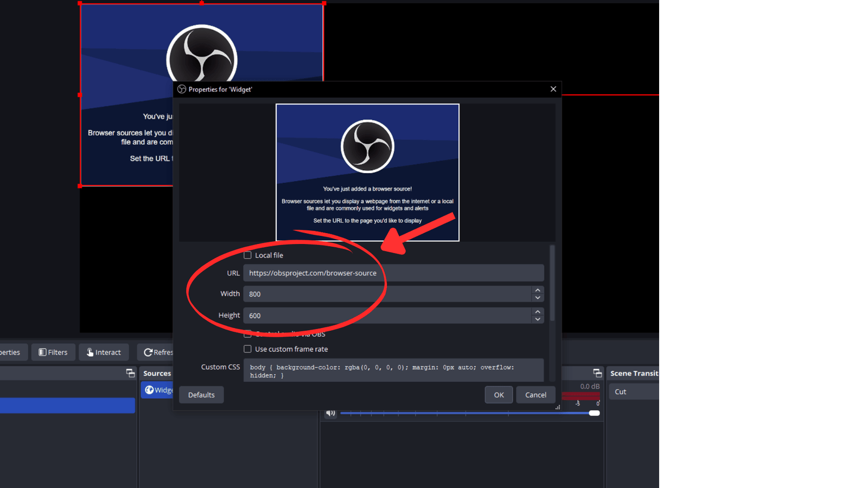Viewport: 868px width, 488px height.
Task: Click the Scene Transitions panel header
Action: 633,373
